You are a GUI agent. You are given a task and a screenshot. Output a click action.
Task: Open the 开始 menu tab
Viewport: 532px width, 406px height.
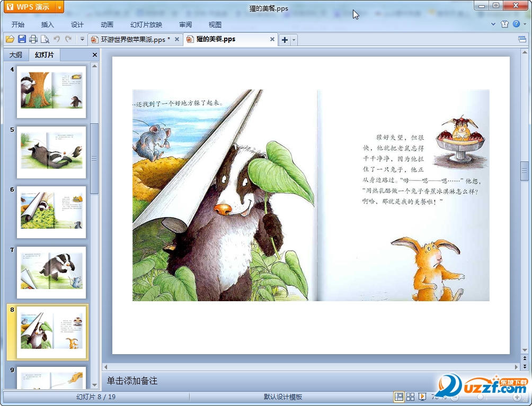coord(18,24)
